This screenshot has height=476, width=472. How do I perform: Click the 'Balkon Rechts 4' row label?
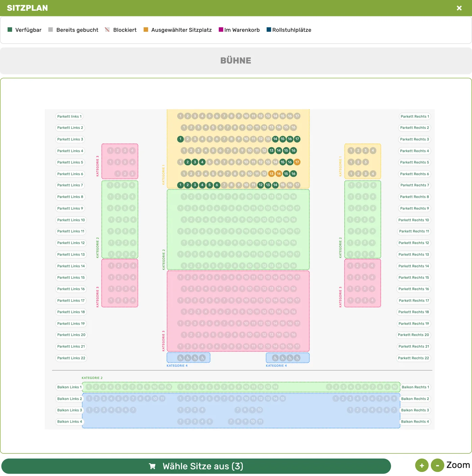coord(415,422)
